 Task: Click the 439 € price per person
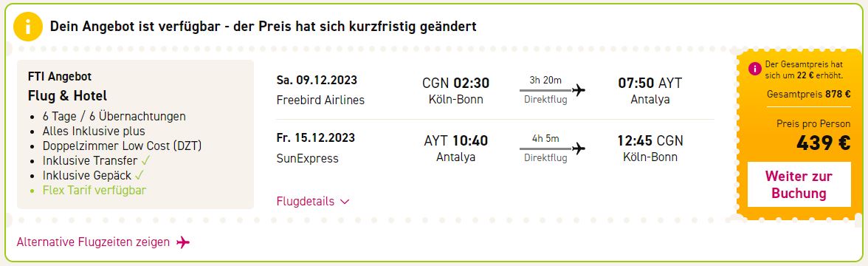[823, 143]
